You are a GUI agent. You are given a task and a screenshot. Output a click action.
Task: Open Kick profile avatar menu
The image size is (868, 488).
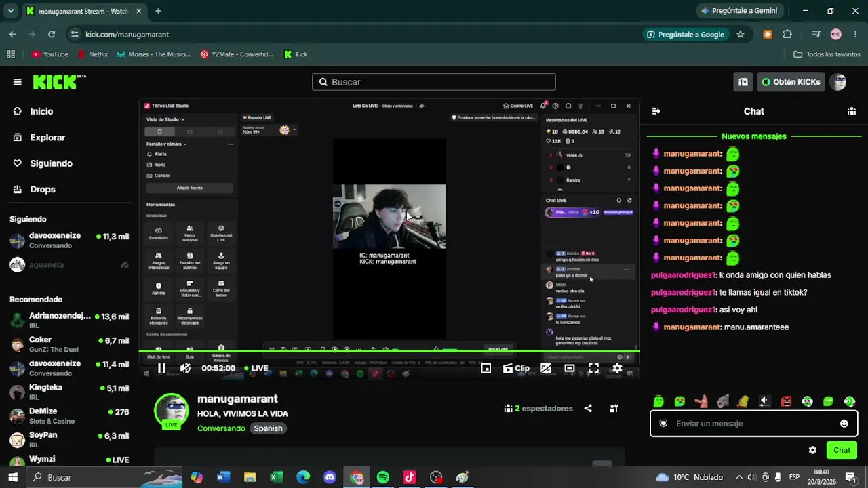(839, 82)
